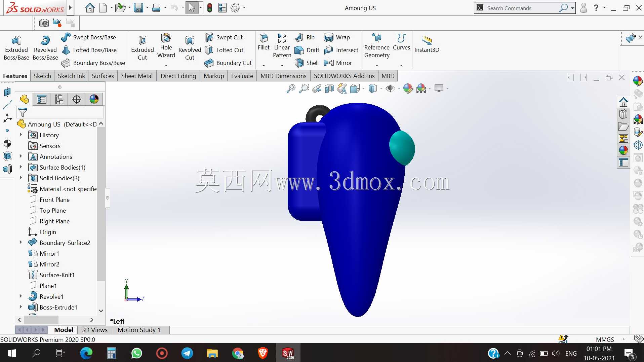
Task: Click MMGS unit system in status bar
Action: (605, 339)
